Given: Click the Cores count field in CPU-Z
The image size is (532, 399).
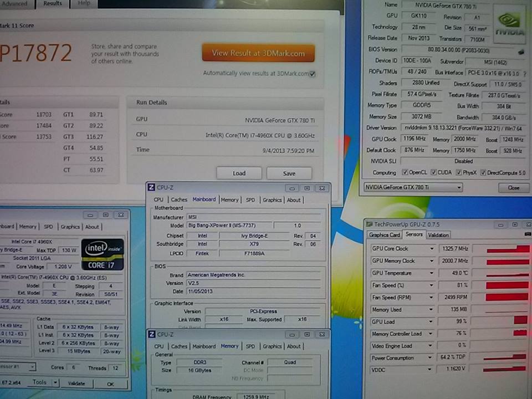Looking at the screenshot, I should click(73, 367).
